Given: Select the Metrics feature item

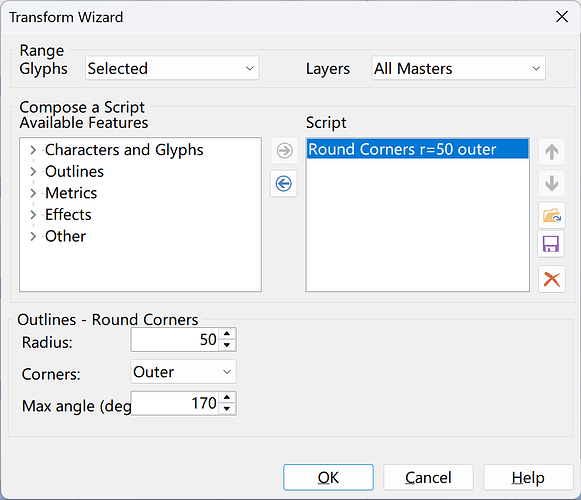Looking at the screenshot, I should click(71, 193).
